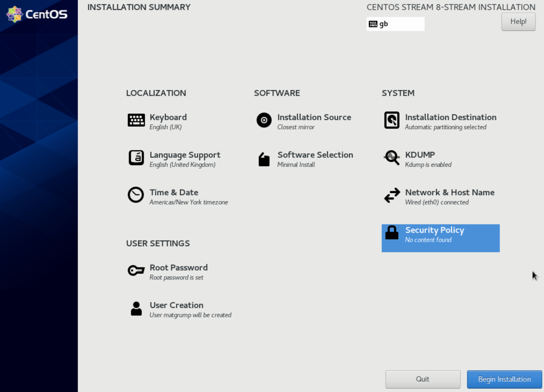Click the 'Minimal Install' status text
The image size is (544, 392).
click(296, 165)
